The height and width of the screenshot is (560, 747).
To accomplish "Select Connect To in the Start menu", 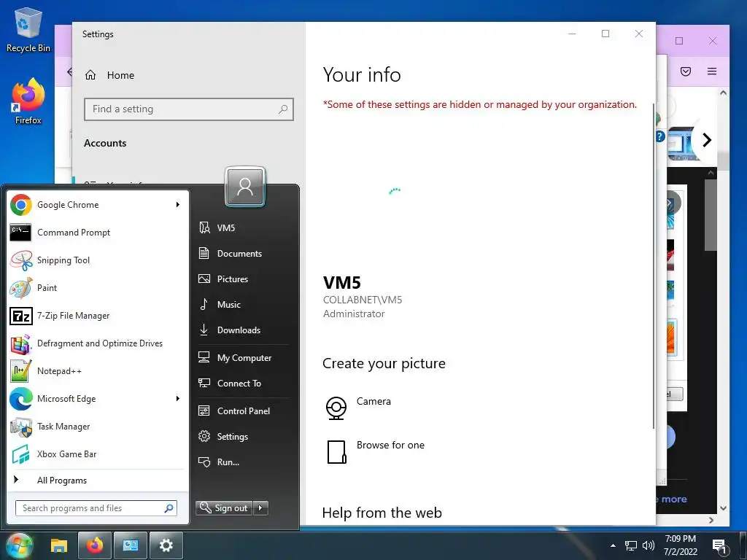I will coord(243,384).
